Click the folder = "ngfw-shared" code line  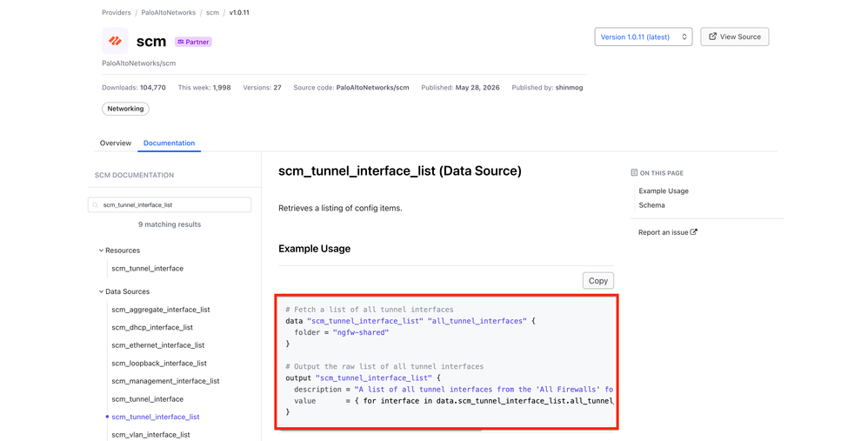pos(342,332)
